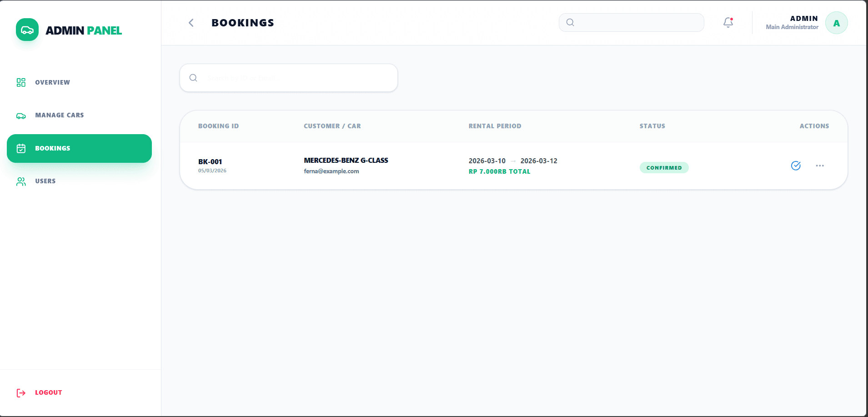This screenshot has width=868, height=417.
Task: Click the back arrow beside Bookings title
Action: [x=191, y=23]
